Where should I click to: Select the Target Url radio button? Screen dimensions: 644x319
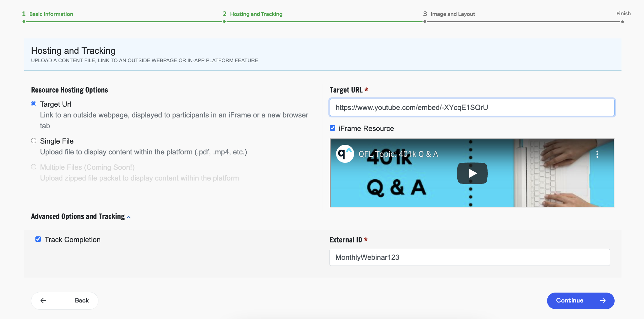(x=33, y=103)
